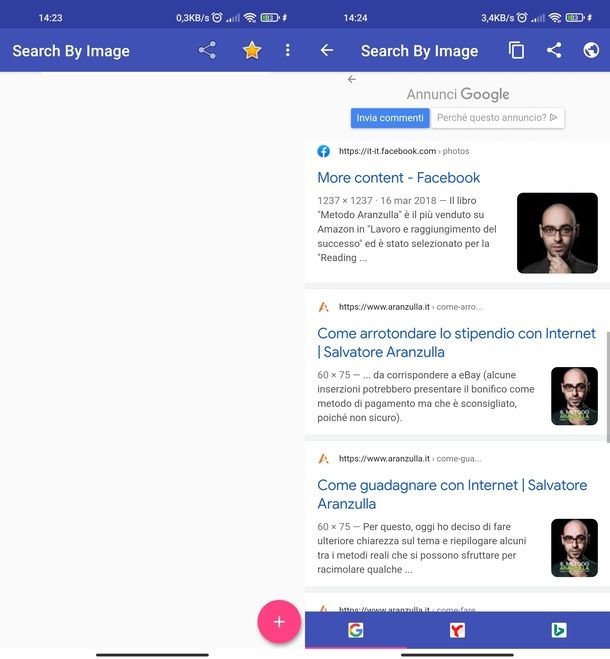Open Come guadagnare con Internet link
The height and width of the screenshot is (659, 610).
pyautogui.click(x=452, y=494)
